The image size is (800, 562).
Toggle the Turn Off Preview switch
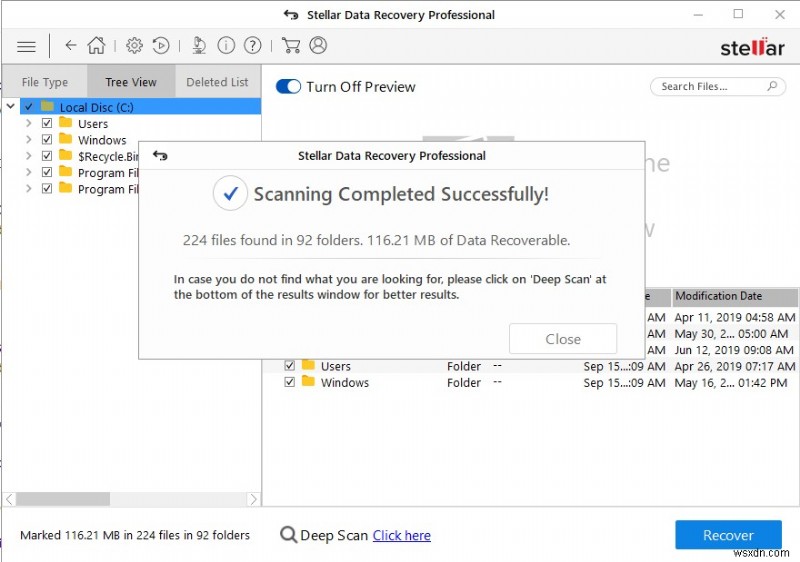[x=288, y=87]
